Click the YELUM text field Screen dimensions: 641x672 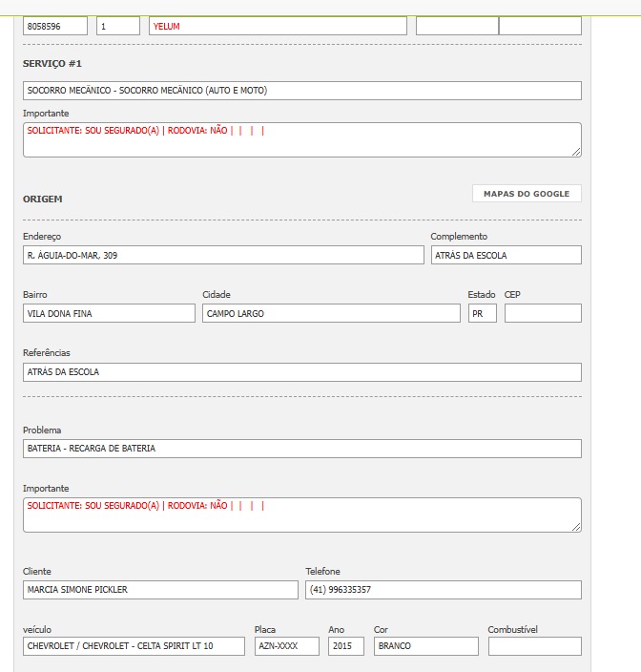pos(278,26)
